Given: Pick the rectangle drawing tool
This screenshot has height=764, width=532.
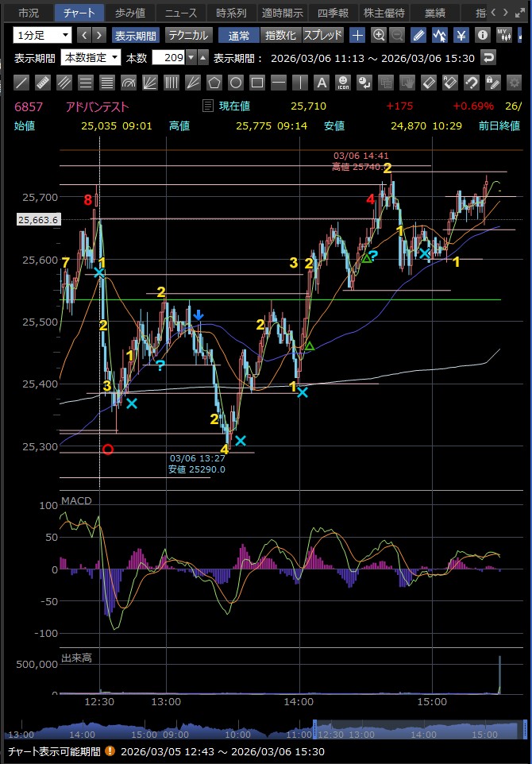Looking at the screenshot, I should point(257,82).
